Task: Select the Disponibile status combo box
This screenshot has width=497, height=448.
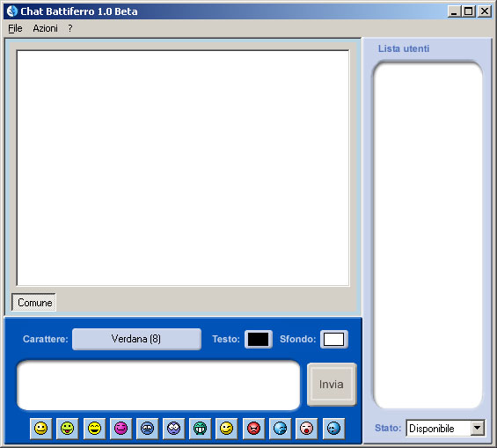Action: tap(445, 428)
